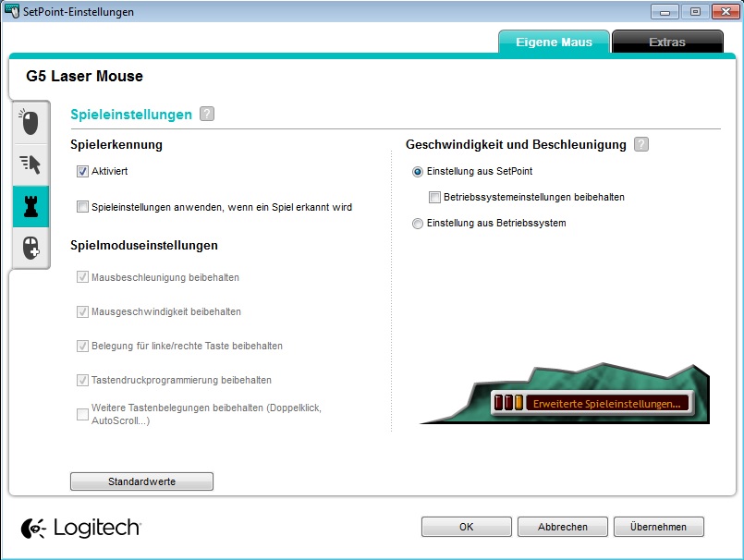The image size is (744, 560).
Task: Open the pointer movement settings sidebar icon
Action: point(30,164)
